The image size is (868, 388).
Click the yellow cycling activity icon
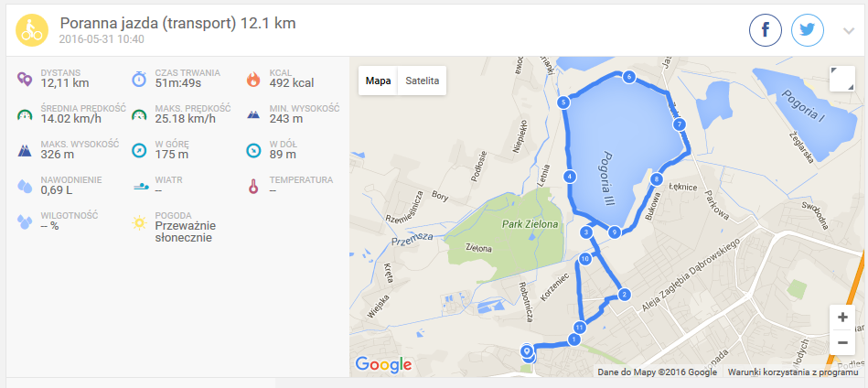[x=30, y=30]
